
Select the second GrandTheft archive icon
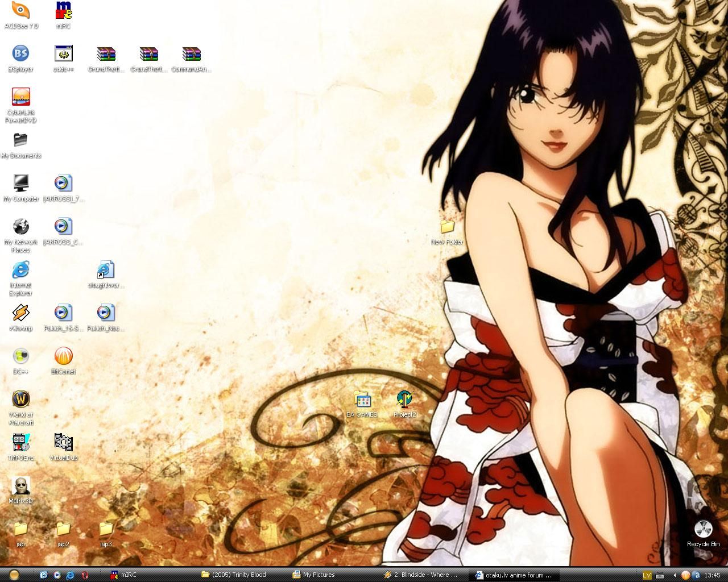pyautogui.click(x=149, y=58)
